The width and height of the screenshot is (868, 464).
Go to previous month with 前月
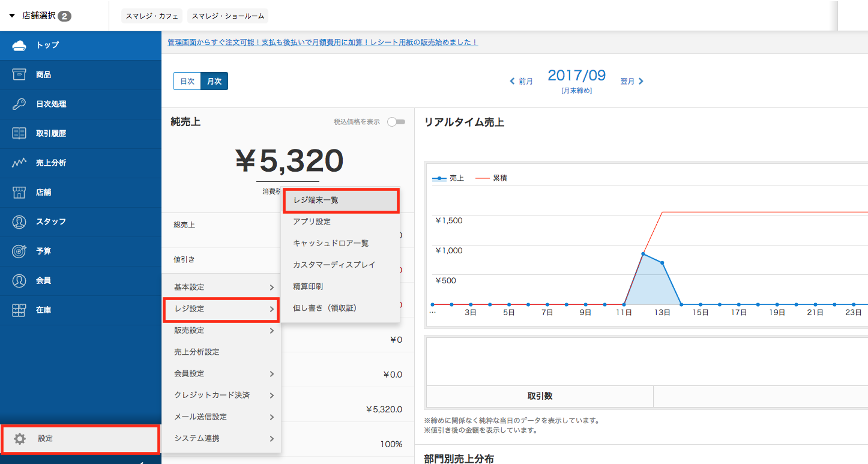[x=521, y=81]
